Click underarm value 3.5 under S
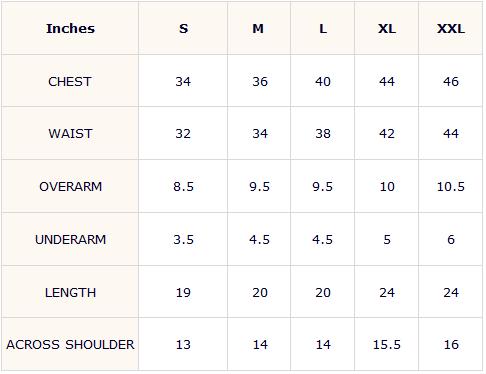The width and height of the screenshot is (486, 374). 183,239
